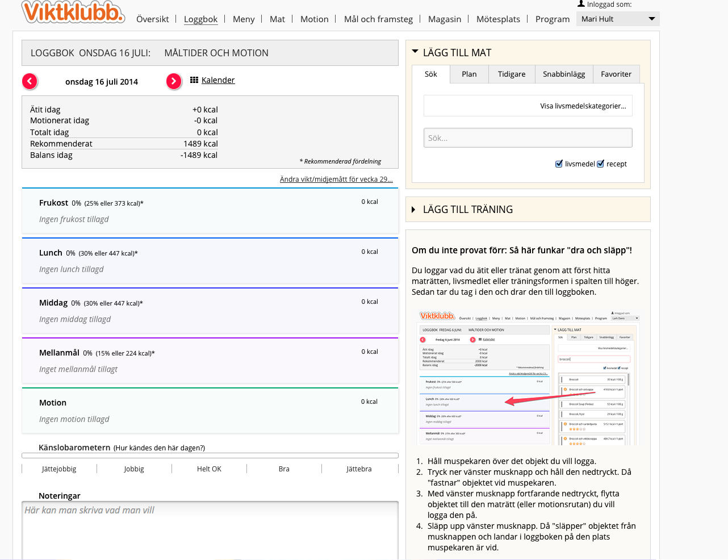Image resolution: width=728 pixels, height=560 pixels.
Task: Click the calendar grid icon
Action: [194, 80]
